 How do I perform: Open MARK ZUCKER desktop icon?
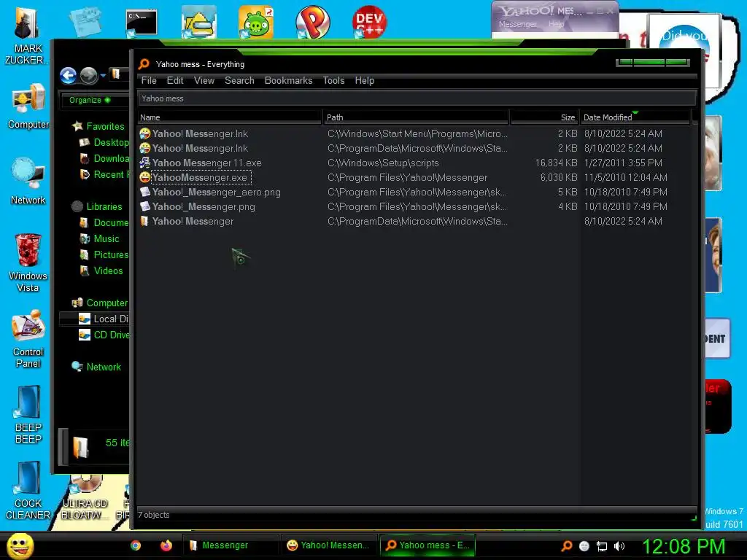tap(28, 36)
